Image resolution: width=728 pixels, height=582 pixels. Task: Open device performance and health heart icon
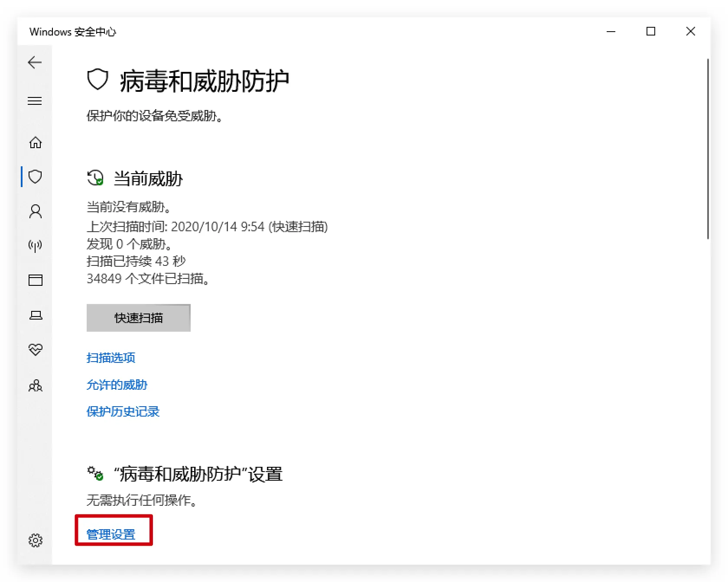(x=35, y=349)
